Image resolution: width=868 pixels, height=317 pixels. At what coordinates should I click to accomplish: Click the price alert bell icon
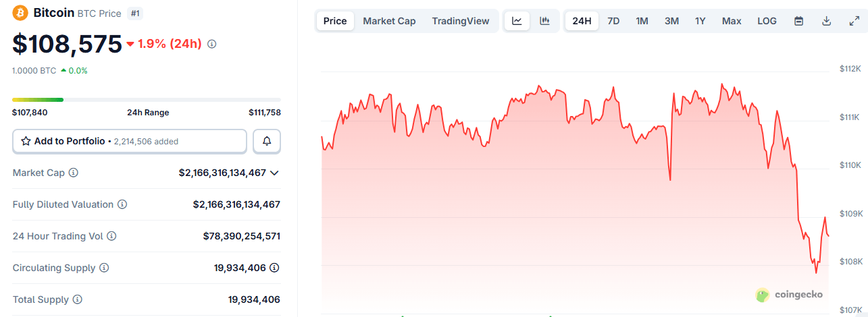point(267,141)
